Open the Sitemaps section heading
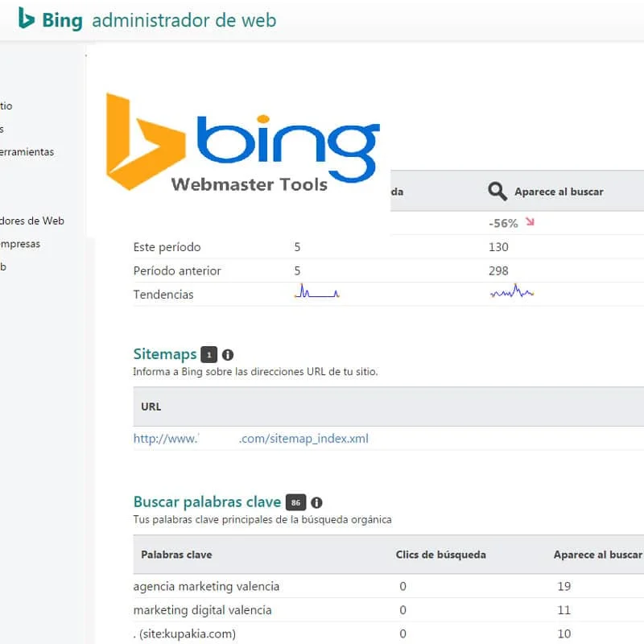The width and height of the screenshot is (644, 644). tap(165, 354)
